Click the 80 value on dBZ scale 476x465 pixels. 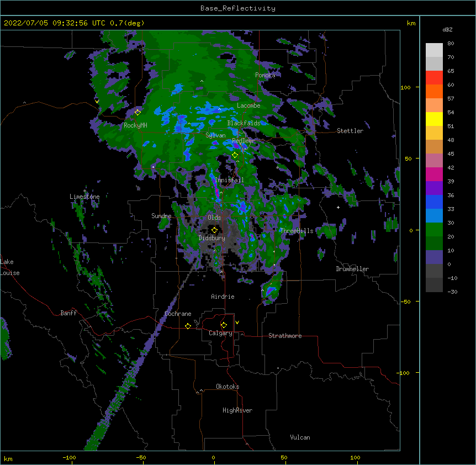451,44
